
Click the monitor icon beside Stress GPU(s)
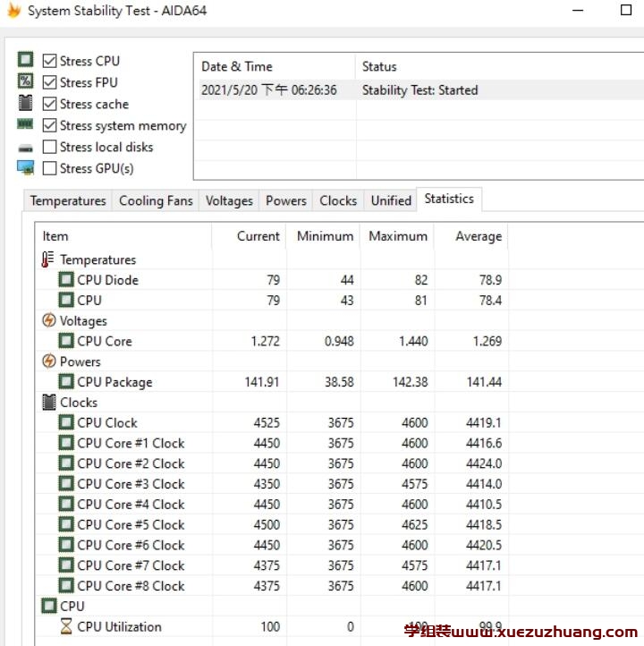(25, 168)
